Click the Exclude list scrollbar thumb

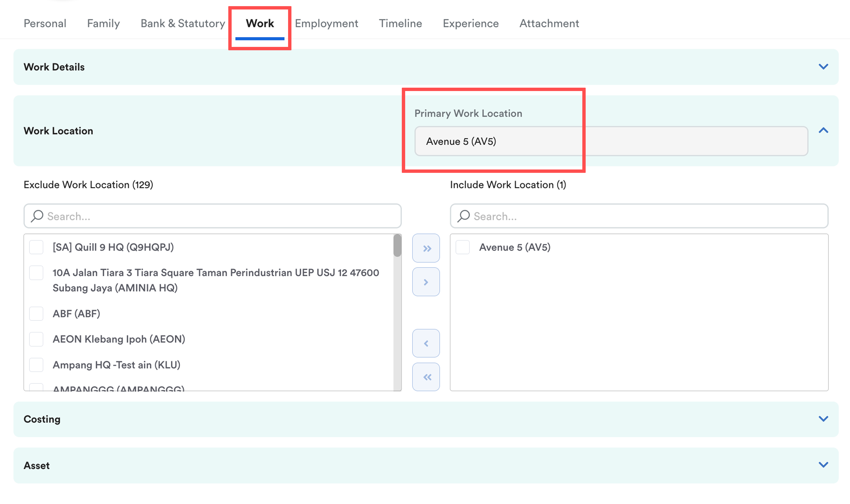point(397,245)
